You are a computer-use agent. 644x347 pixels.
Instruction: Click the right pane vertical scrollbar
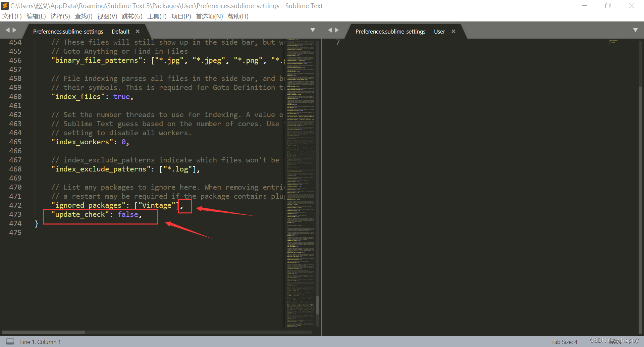(x=640, y=211)
